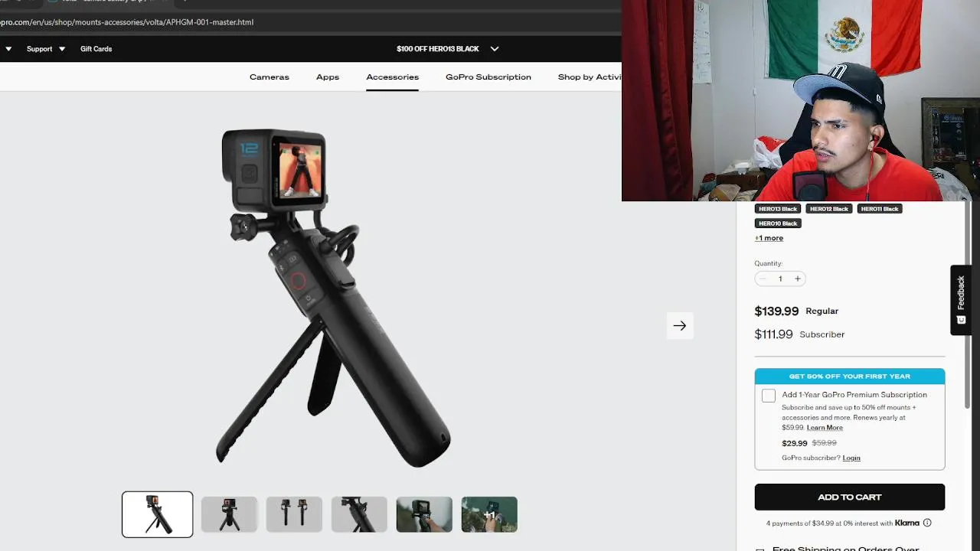Screen dimensions: 980x551
Task: Select the first Volta tripod thumbnail
Action: click(158, 514)
